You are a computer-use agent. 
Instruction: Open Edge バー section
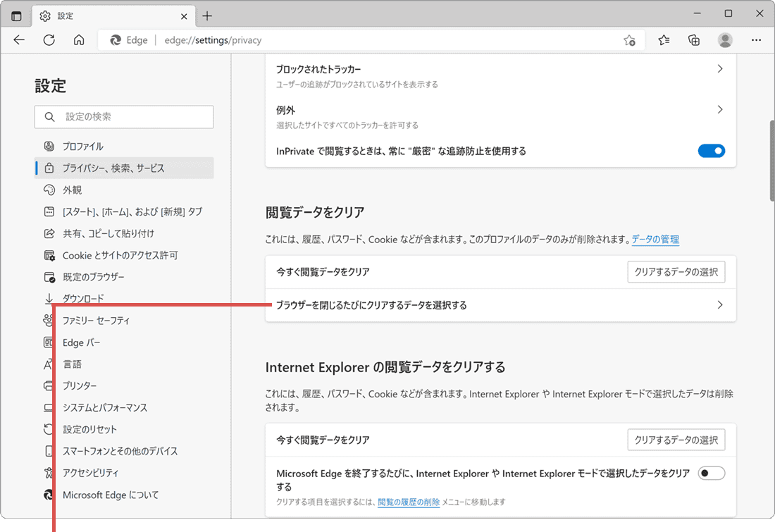tap(124, 342)
